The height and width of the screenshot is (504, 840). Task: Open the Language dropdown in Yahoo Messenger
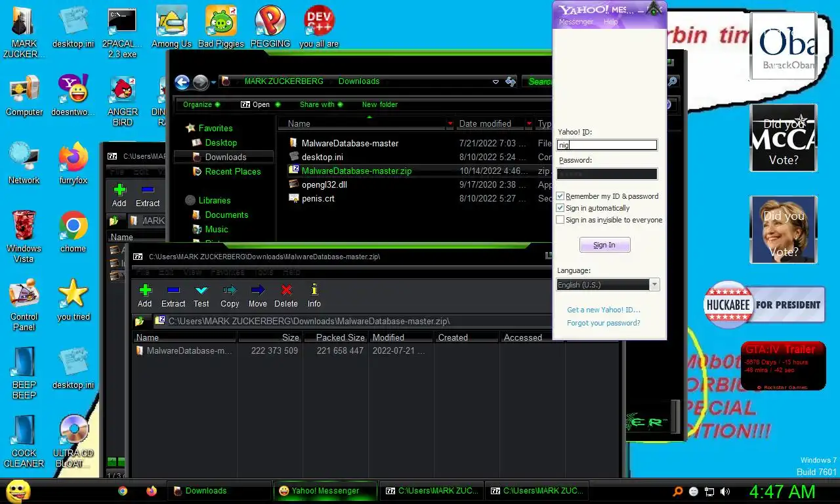pos(654,285)
